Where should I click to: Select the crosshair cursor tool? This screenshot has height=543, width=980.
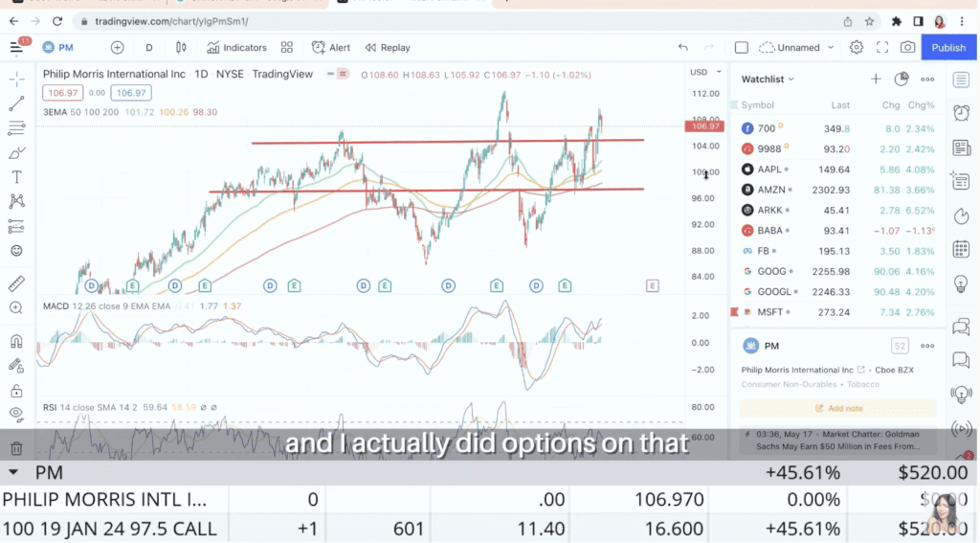coord(17,79)
